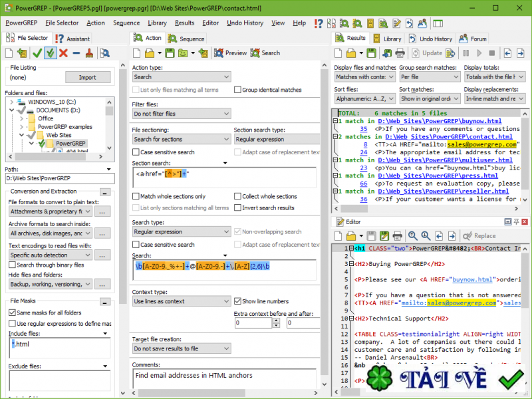This screenshot has height=399, width=532.
Task: Start the Search using the toolbar icon
Action: point(254,53)
